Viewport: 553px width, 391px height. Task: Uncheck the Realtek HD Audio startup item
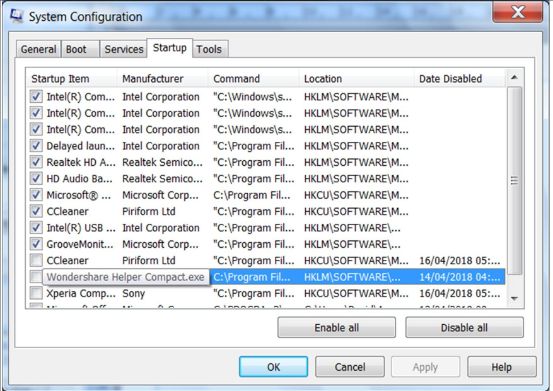coord(36,162)
